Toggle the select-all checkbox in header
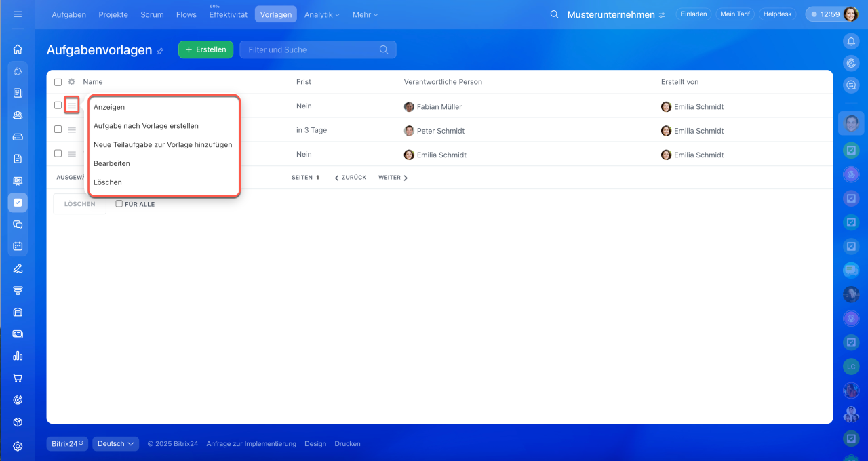The height and width of the screenshot is (461, 868). (x=58, y=82)
